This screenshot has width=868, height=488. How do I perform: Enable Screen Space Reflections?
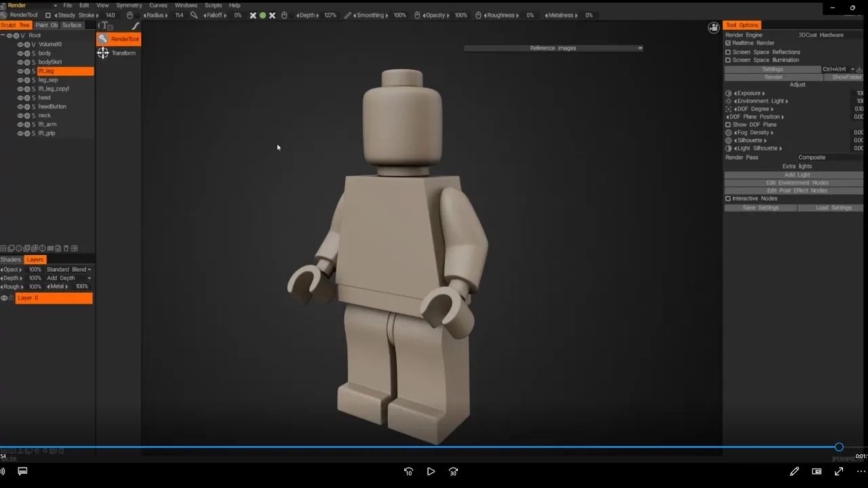pos(728,52)
